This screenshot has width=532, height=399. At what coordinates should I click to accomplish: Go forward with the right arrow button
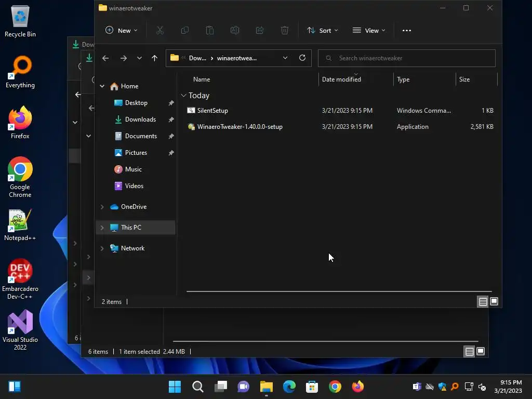point(124,58)
